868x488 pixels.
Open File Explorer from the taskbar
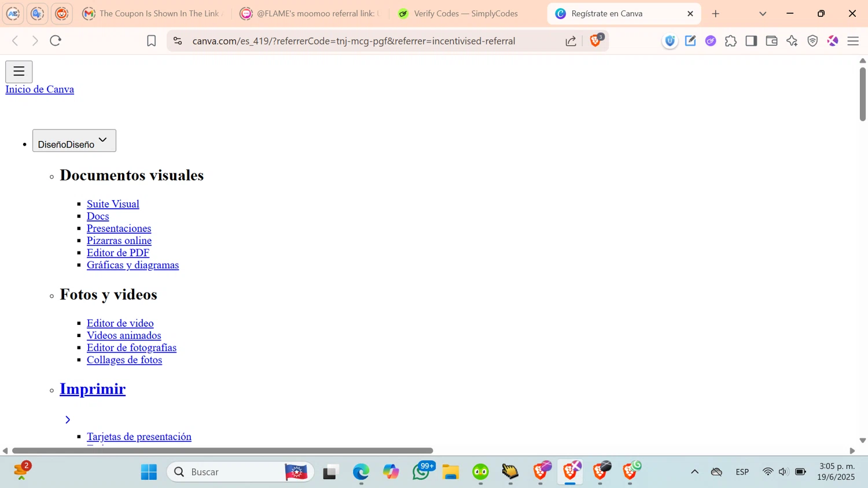click(x=451, y=472)
